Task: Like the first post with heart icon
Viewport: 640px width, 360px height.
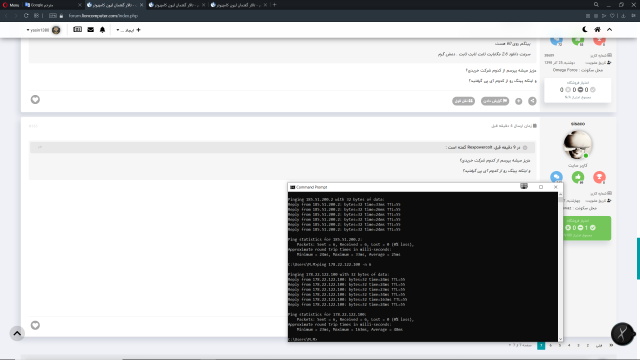Action: point(35,99)
